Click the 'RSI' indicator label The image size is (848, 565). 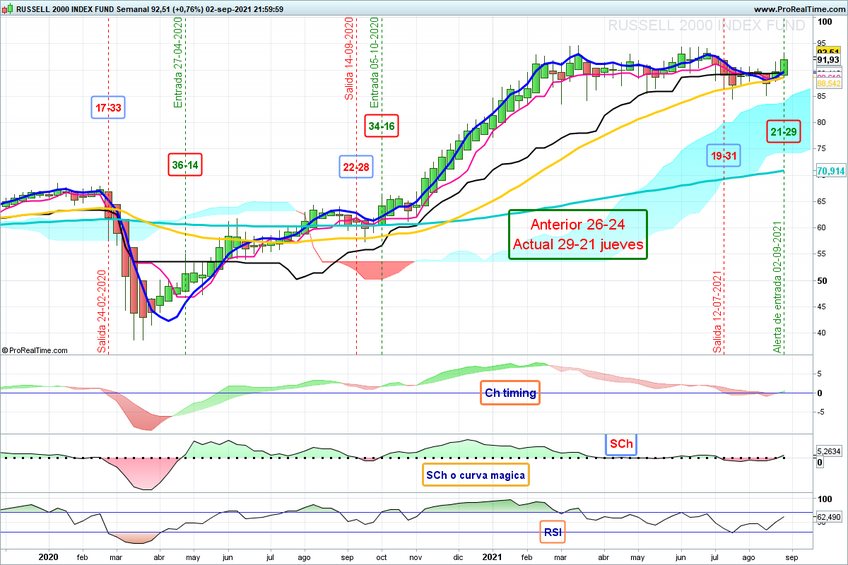point(553,533)
